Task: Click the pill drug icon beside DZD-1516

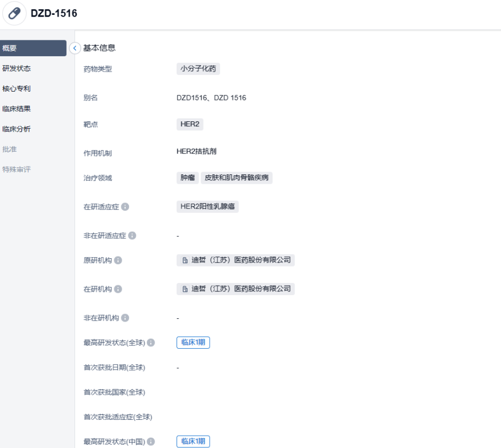Action: point(14,14)
